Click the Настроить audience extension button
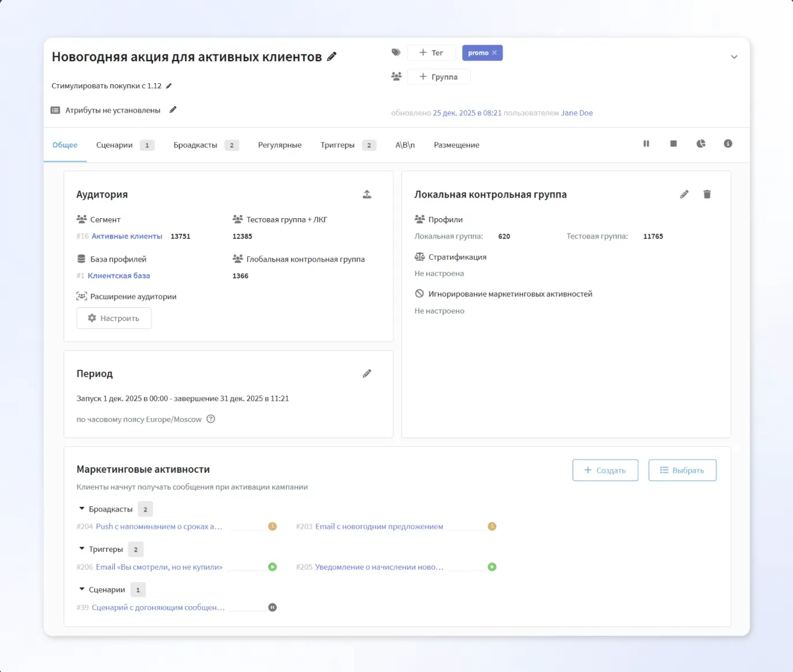 click(x=114, y=319)
